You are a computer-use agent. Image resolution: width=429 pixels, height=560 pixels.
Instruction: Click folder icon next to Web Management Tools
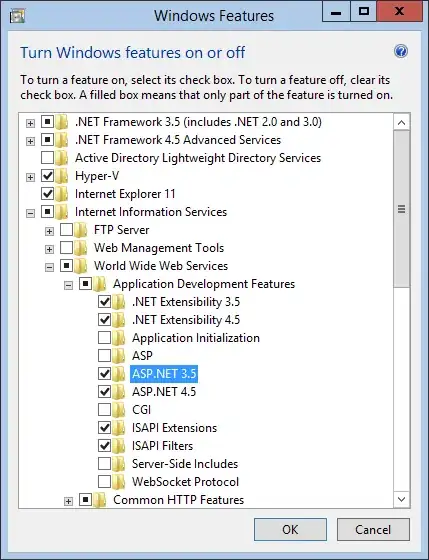pyautogui.click(x=81, y=248)
